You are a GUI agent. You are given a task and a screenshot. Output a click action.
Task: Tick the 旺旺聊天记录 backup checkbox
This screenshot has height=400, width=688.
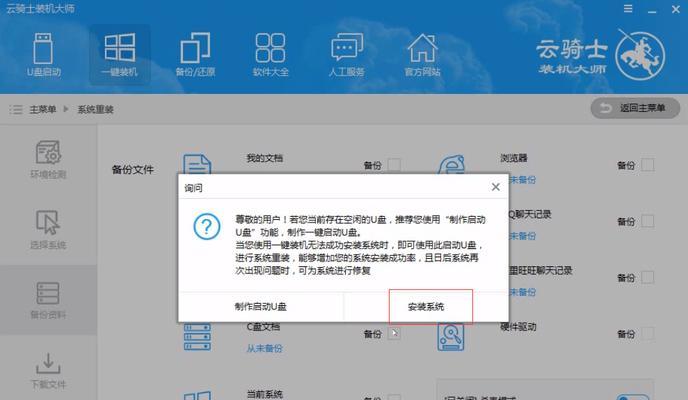coord(648,277)
